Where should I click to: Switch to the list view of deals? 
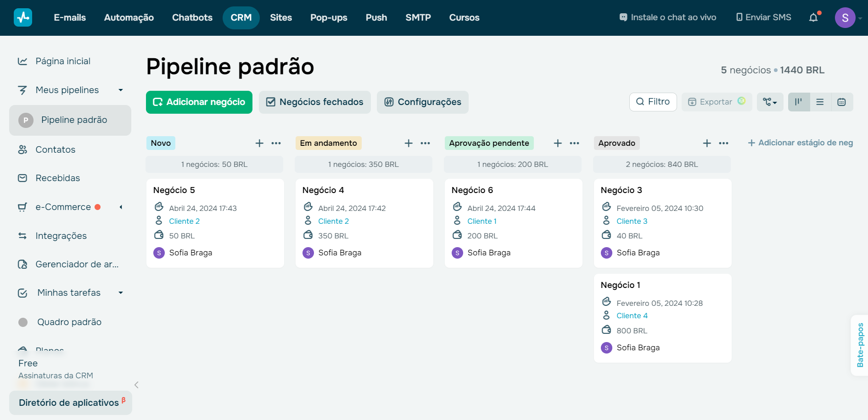click(x=820, y=102)
